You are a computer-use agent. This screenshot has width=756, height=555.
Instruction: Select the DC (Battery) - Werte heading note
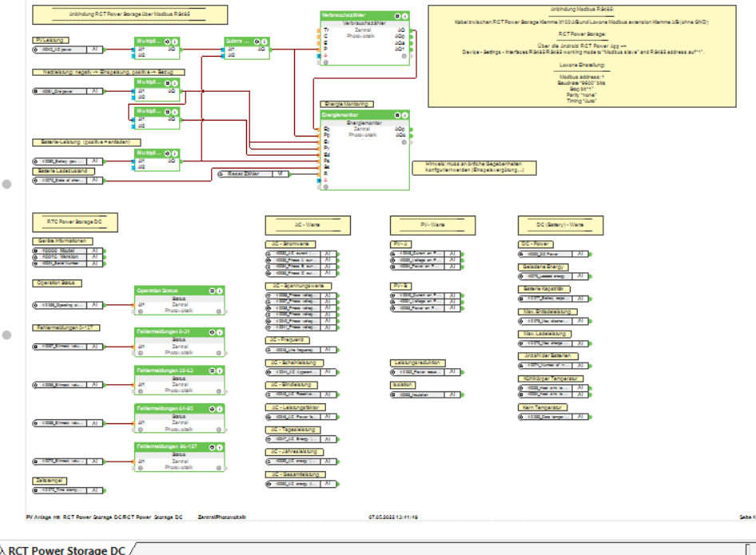pos(560,225)
